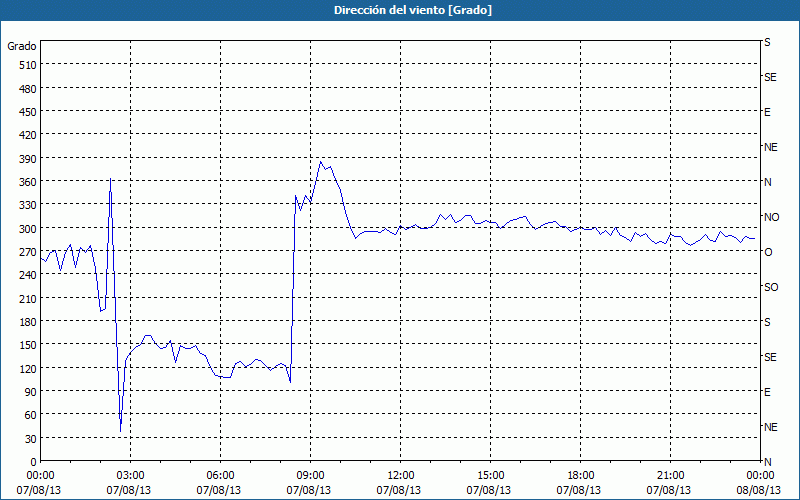Click the 210 degree axis label

pos(28,298)
